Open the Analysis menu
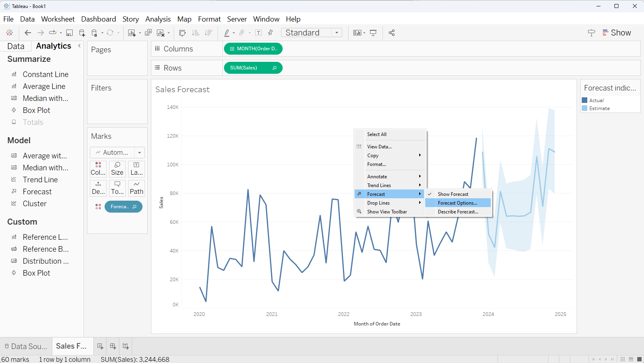The width and height of the screenshot is (644, 363). coord(158,19)
